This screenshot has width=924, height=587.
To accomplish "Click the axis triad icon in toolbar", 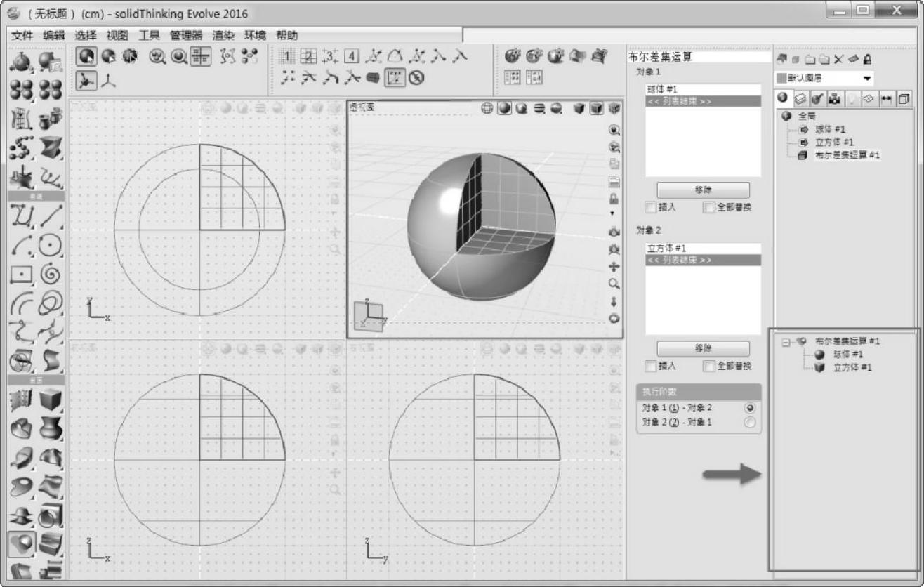I will click(x=107, y=81).
